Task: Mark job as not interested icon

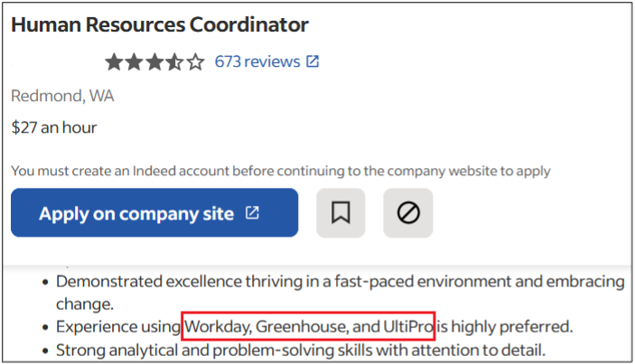Action: click(408, 212)
